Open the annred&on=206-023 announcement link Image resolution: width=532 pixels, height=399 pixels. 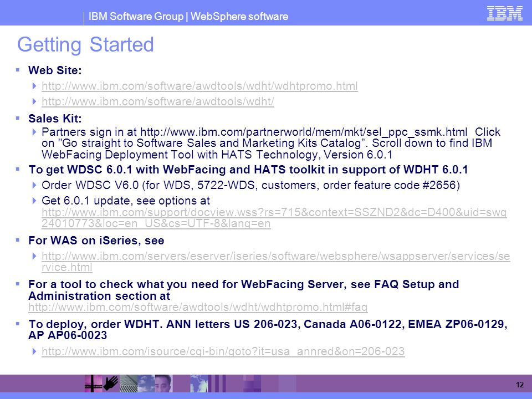pos(223,351)
